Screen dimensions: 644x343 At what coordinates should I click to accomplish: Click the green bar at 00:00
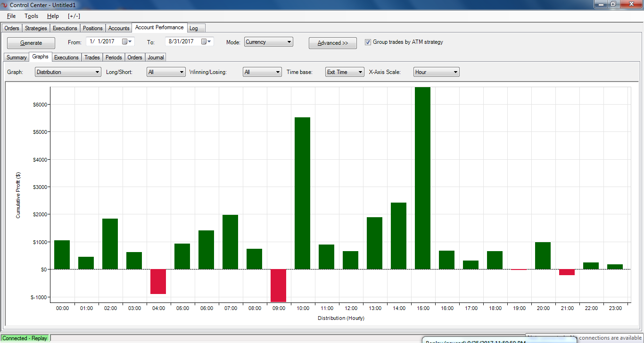click(x=62, y=254)
